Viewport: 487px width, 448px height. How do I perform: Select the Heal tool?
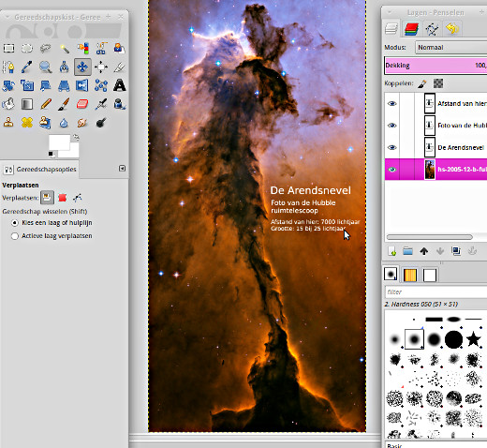pyautogui.click(x=27, y=123)
